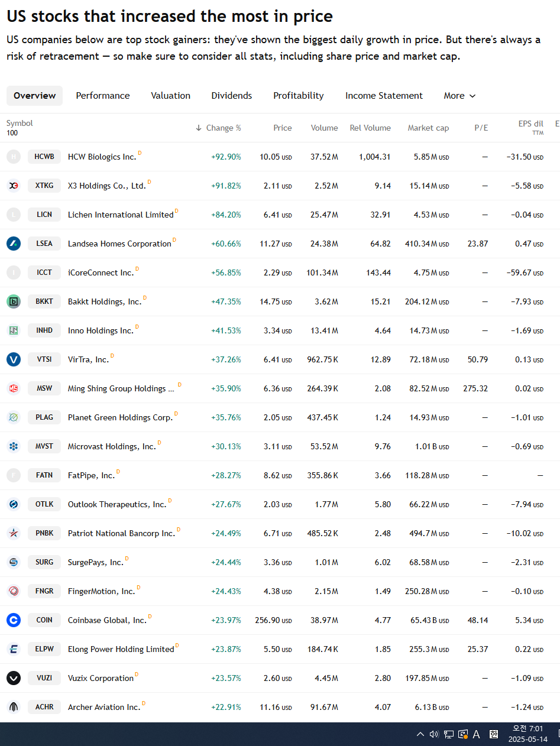
Task: Click the 275.32 P/E value
Action: (x=475, y=388)
